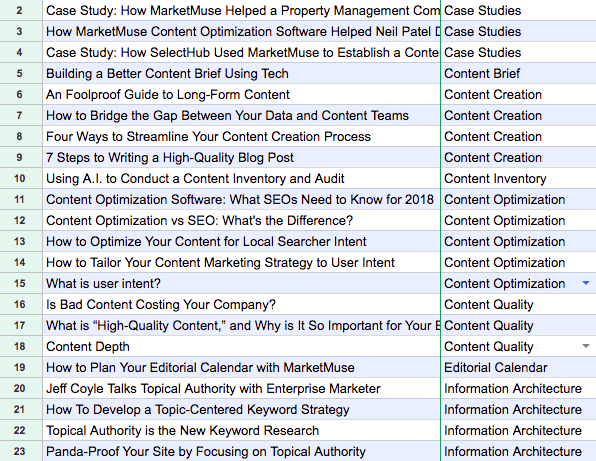The image size is (596, 461).
Task: Select '7 Steps to Writing a High-Quality Blog Post'
Action: coord(241,157)
